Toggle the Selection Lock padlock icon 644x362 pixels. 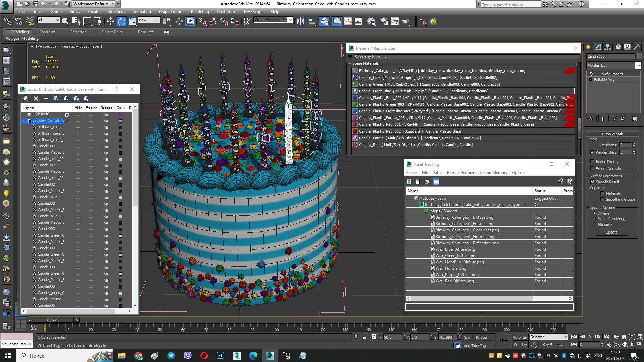pos(365,337)
